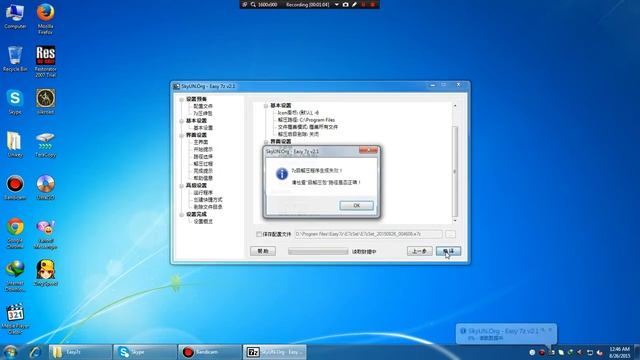Open the Bandicam recording bar dropdown arrow

(336, 4)
